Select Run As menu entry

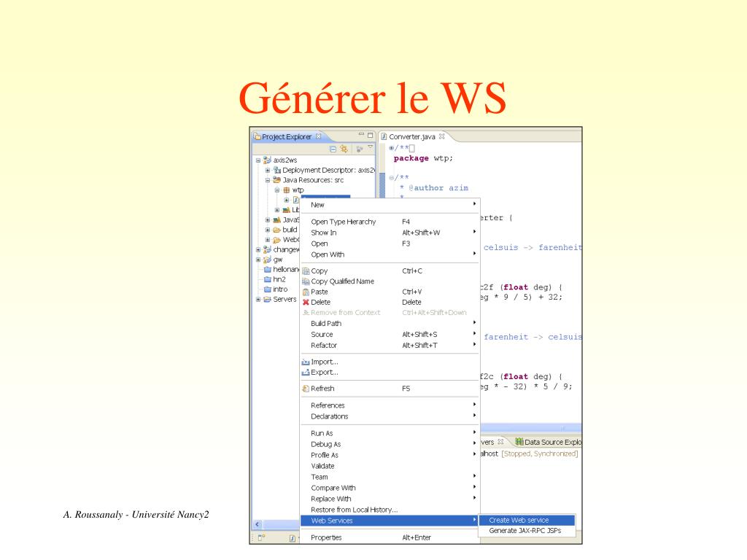click(x=390, y=433)
